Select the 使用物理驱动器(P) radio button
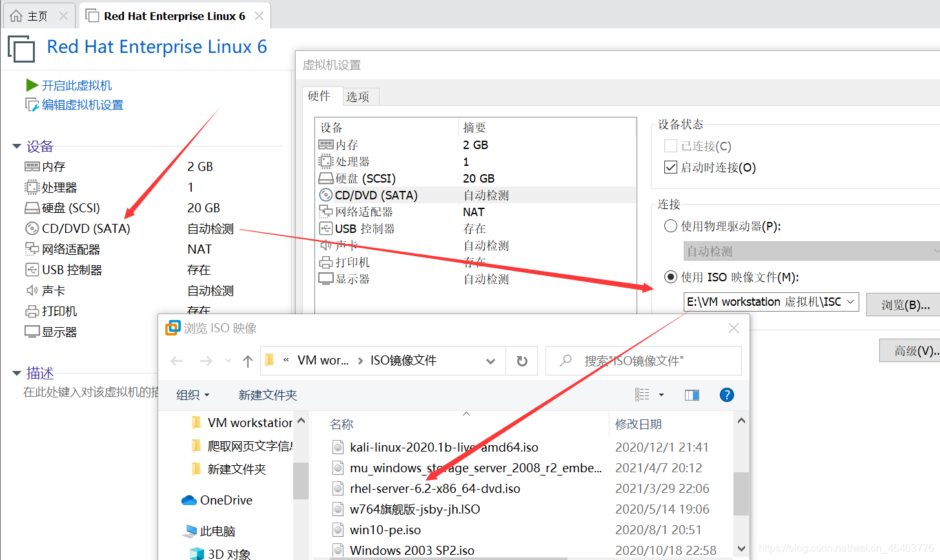The image size is (940, 560). click(x=671, y=226)
